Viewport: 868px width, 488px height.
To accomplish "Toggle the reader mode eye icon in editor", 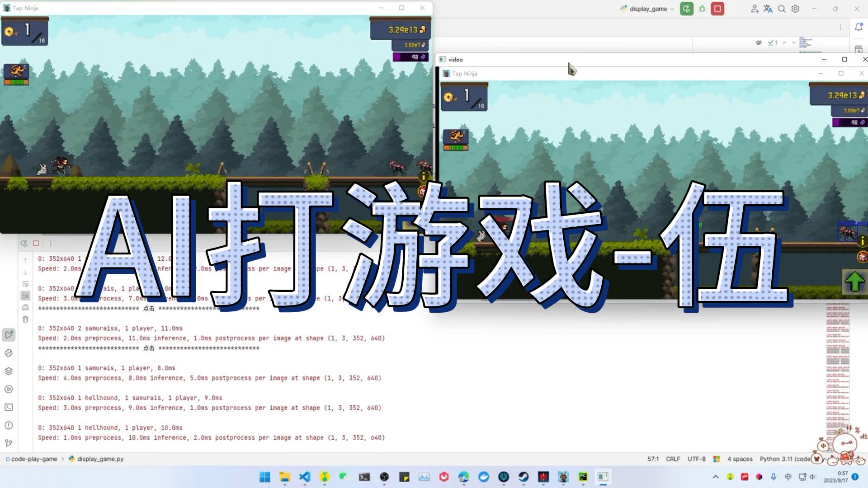I will point(759,42).
